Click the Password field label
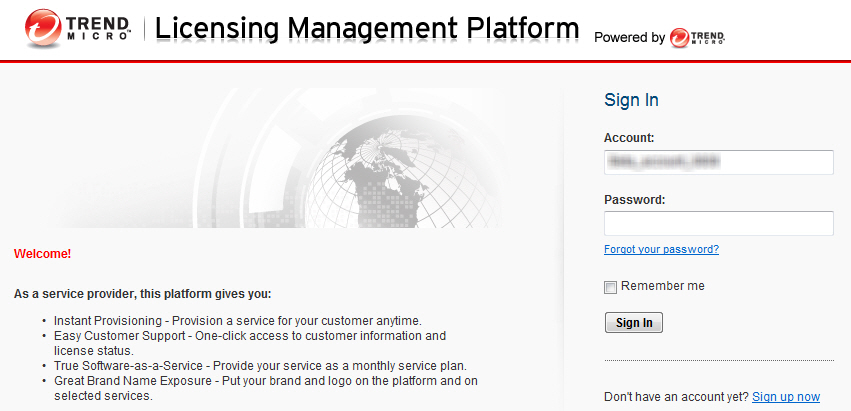 click(634, 199)
